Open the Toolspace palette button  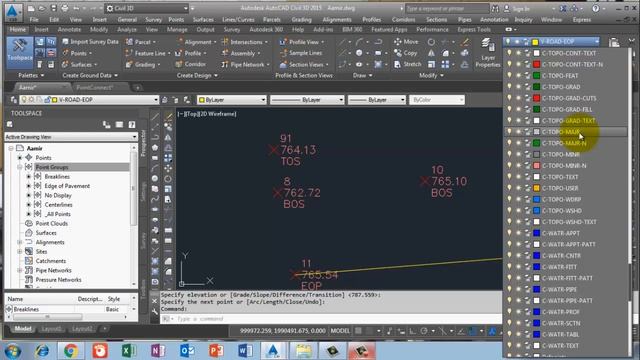click(x=19, y=51)
